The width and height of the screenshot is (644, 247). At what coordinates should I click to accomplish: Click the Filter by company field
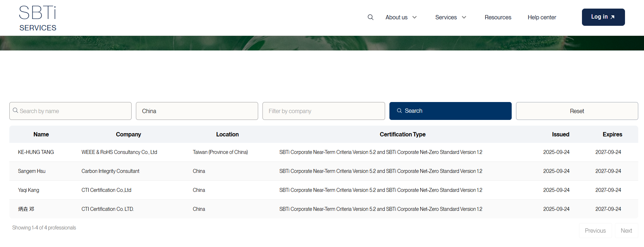coord(323,111)
